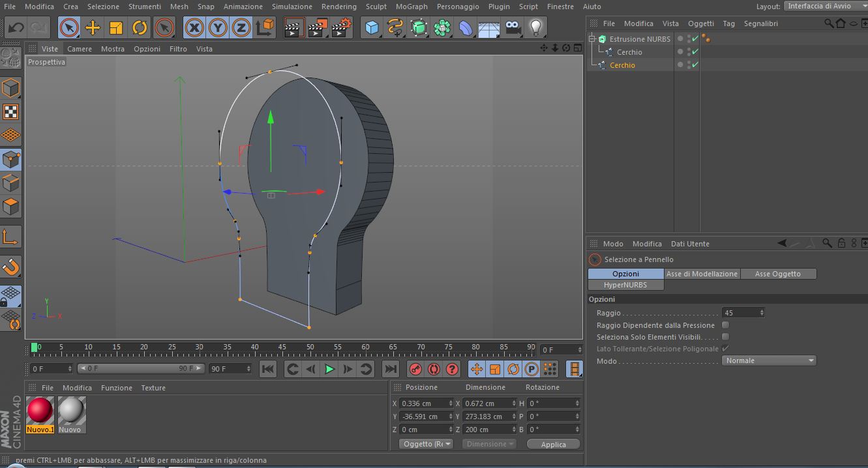Open the Modo dropdown set to Normale
The image size is (868, 468).
tap(769, 360)
